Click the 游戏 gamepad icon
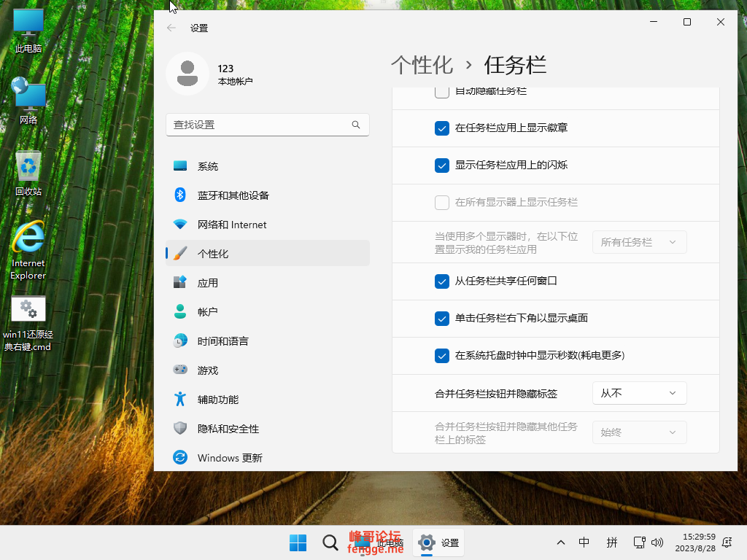Viewport: 747px width, 560px height. [x=180, y=370]
